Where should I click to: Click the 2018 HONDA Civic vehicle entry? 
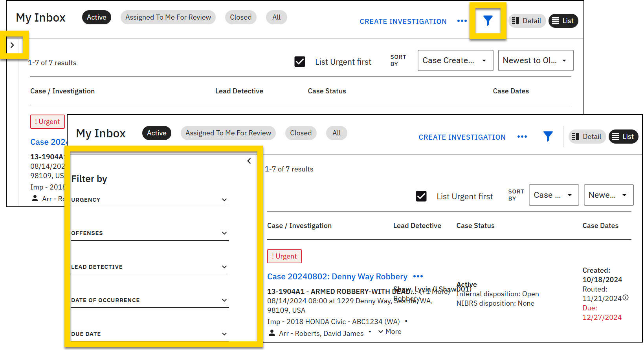click(x=333, y=322)
